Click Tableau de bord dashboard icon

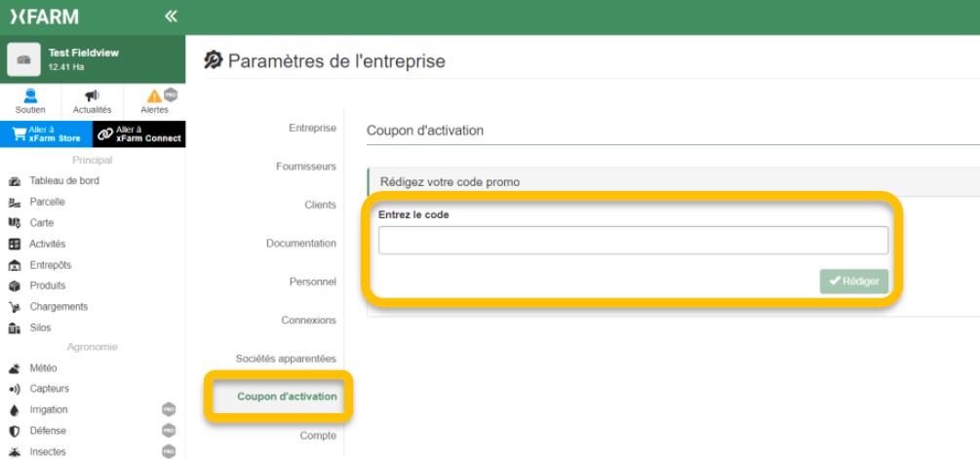[15, 181]
